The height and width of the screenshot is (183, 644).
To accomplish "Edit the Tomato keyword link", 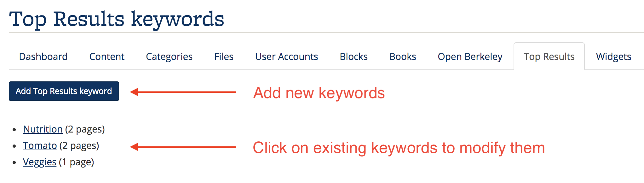I will 40,145.
